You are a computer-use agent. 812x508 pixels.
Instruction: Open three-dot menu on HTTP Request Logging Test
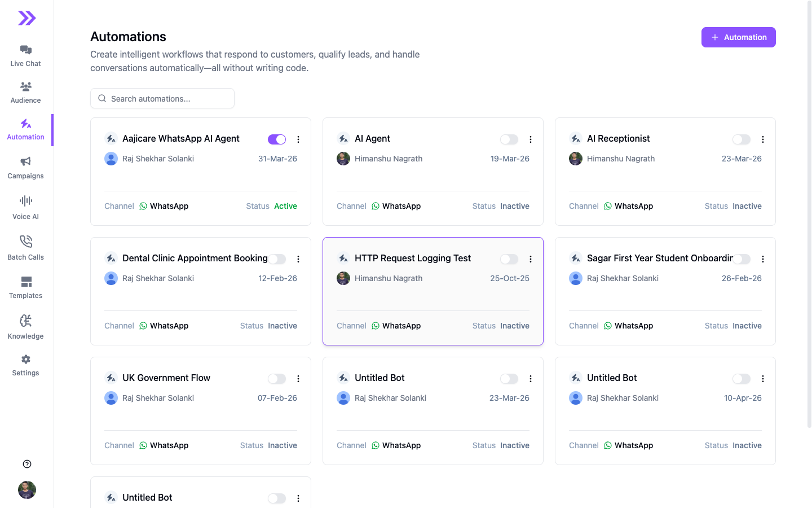(531, 259)
